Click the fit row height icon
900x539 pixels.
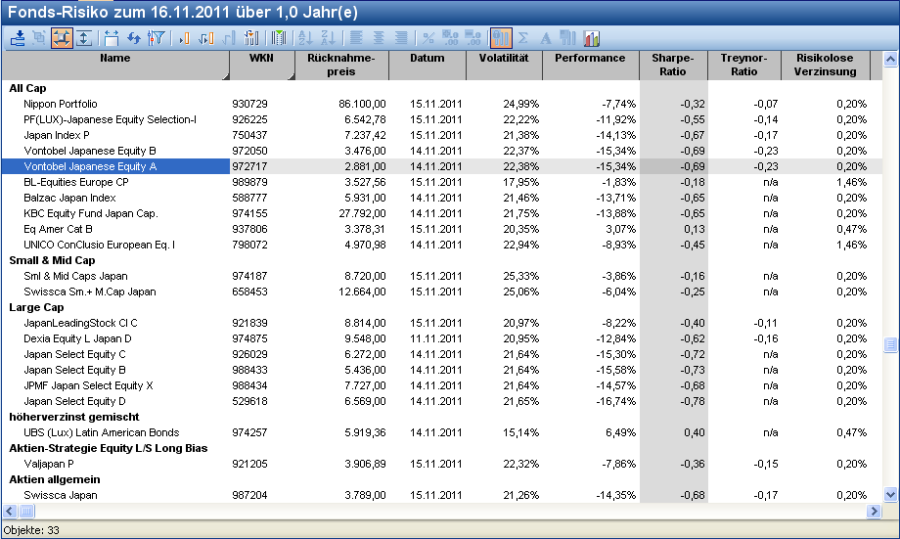[84, 38]
